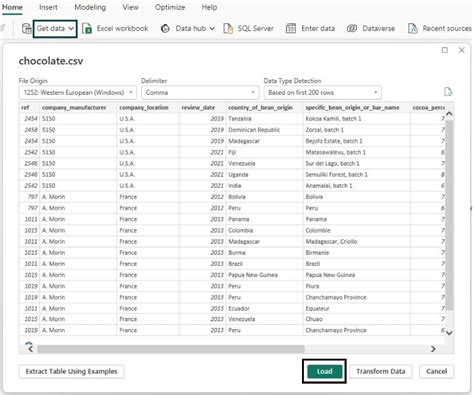Click the review_date column header
474x395 pixels.
point(202,108)
